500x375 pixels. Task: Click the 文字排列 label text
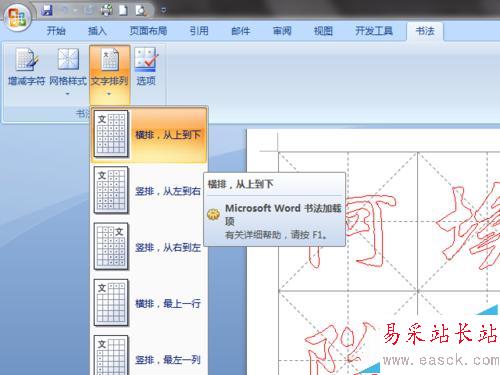click(x=110, y=81)
